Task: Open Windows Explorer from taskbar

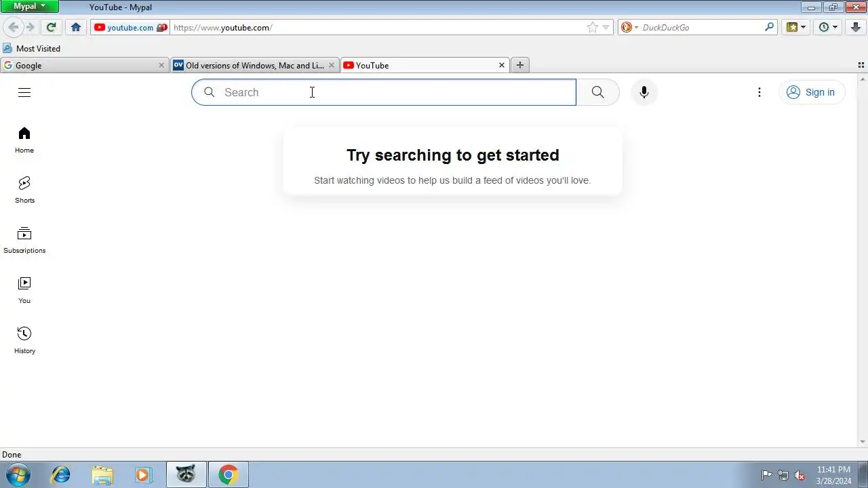Action: pyautogui.click(x=102, y=474)
